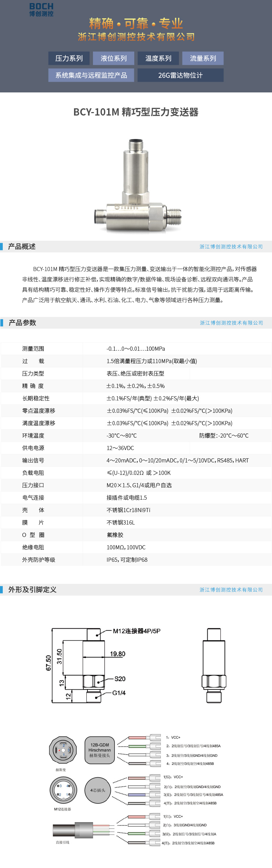Viewport: 272px width, 868px height.
Task: Click the side-view transmitter outline drawing
Action: tap(214, 666)
